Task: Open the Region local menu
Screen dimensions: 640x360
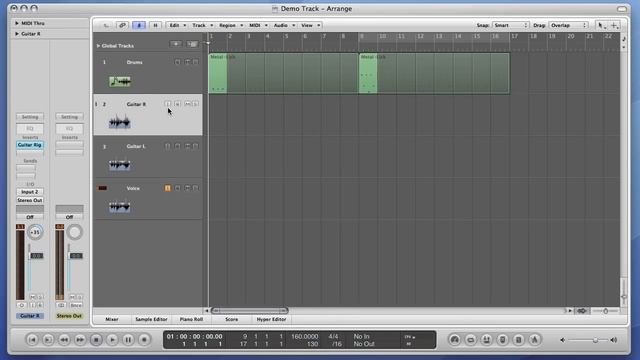Action: point(231,25)
